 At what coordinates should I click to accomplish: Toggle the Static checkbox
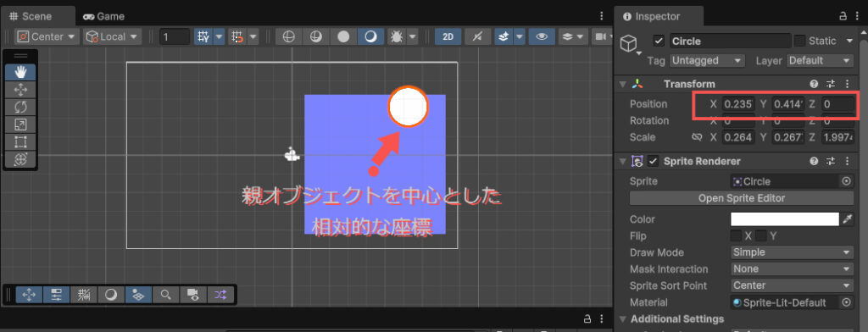coord(800,41)
